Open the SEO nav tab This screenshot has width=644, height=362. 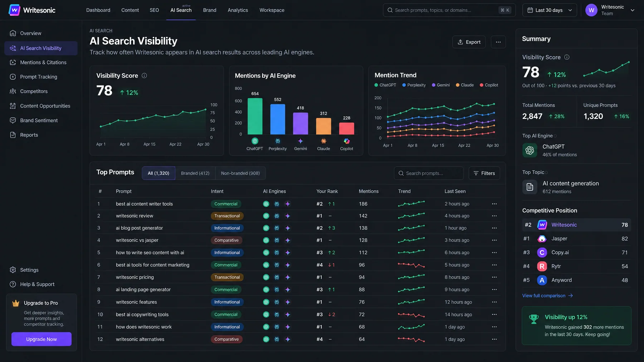[x=154, y=10]
